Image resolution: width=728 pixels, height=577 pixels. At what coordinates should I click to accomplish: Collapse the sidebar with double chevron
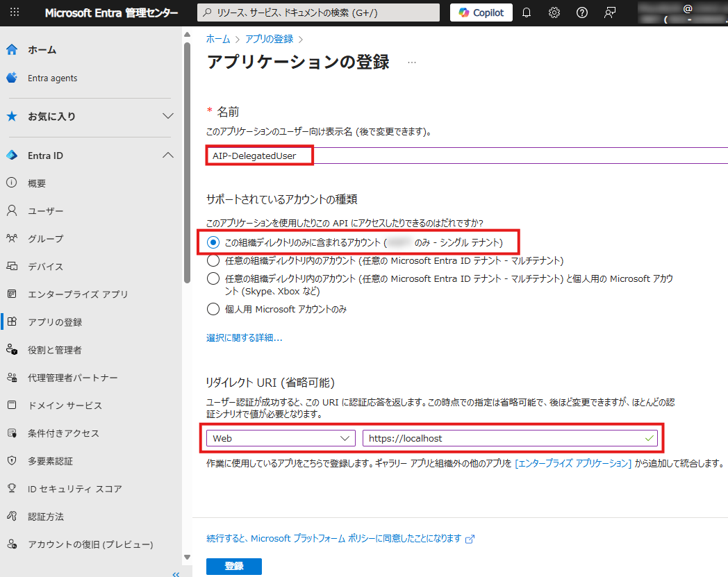tap(176, 574)
